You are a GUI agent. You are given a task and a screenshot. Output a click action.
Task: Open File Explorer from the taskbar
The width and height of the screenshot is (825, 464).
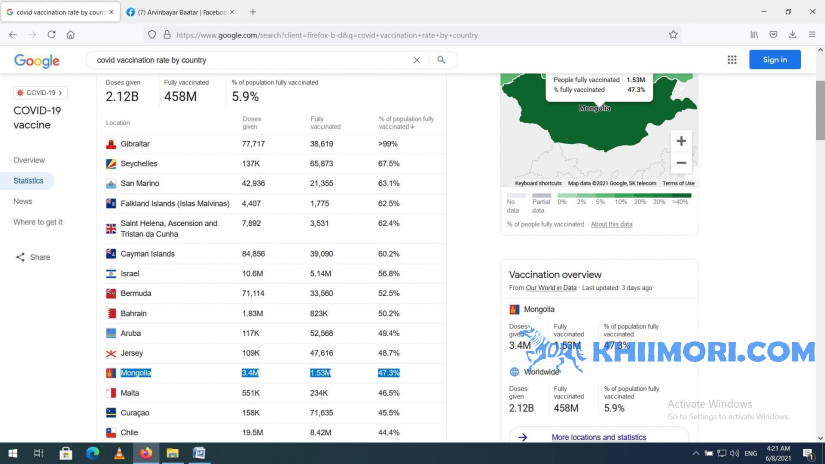[x=173, y=453]
